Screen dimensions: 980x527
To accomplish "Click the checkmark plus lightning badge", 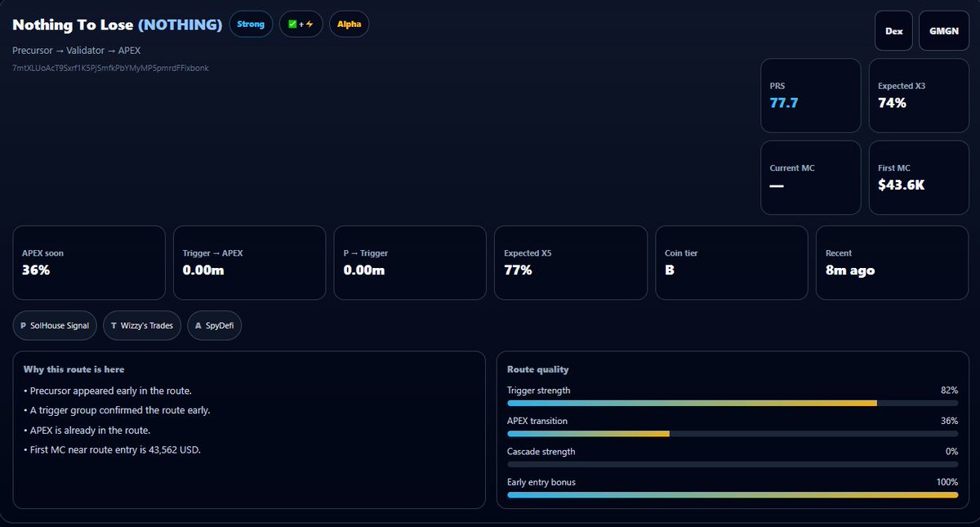I will coord(301,25).
